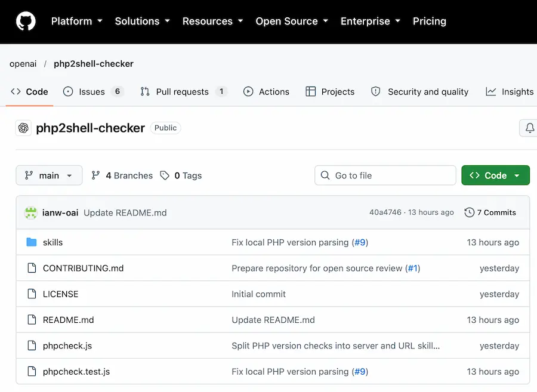Open the LICENSE file
The width and height of the screenshot is (537, 392).
61,294
